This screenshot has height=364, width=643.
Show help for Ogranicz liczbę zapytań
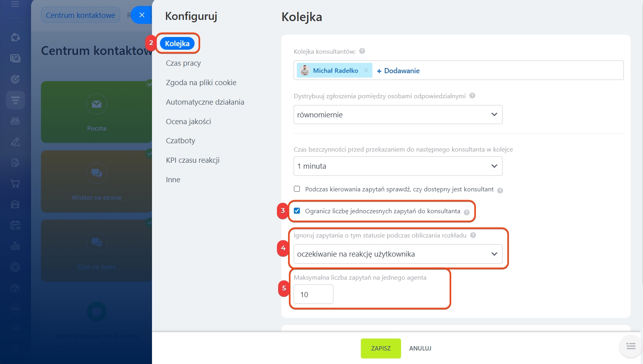coord(467,212)
